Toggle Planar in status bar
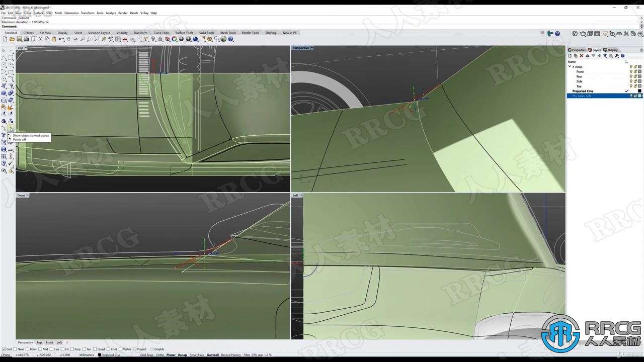This screenshot has width=644, height=362. point(171,355)
